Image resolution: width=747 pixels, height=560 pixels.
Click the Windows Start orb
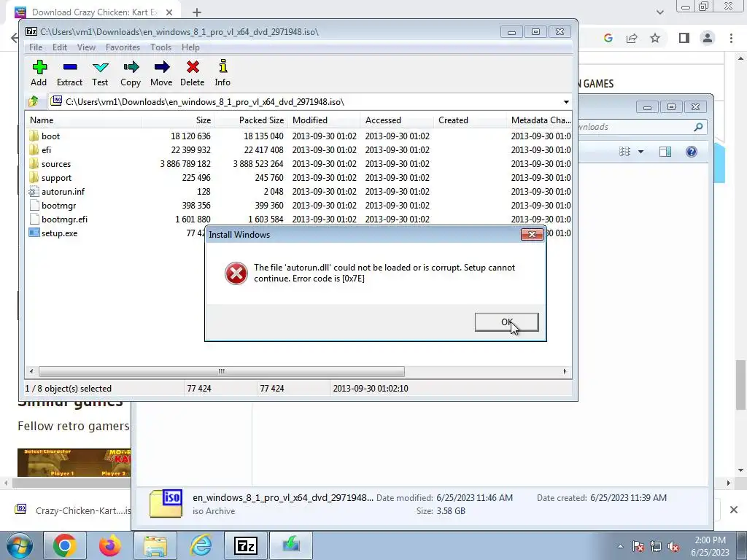[x=20, y=545]
